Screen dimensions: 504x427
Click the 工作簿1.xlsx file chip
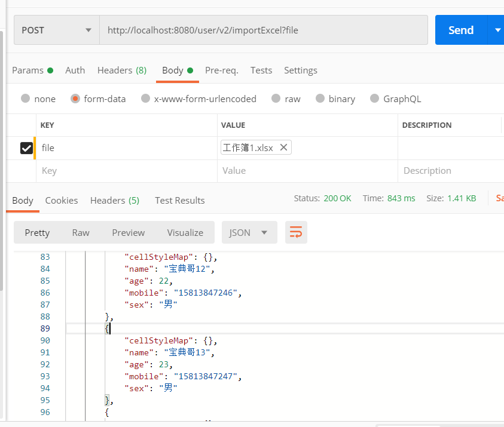[256, 148]
